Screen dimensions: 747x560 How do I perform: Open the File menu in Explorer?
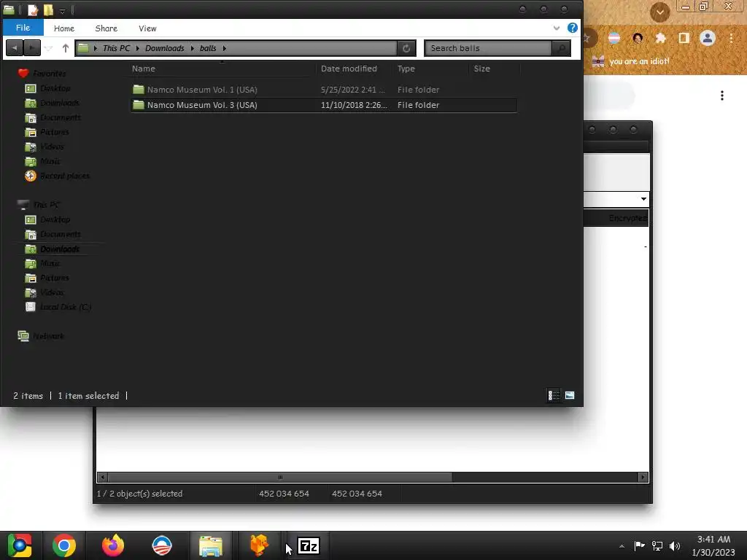click(23, 28)
